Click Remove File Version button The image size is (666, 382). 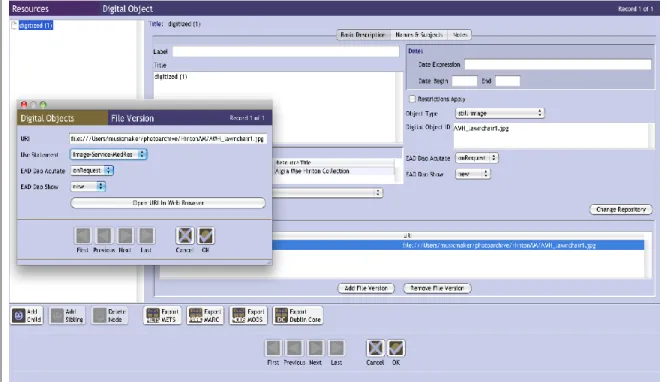click(x=437, y=288)
